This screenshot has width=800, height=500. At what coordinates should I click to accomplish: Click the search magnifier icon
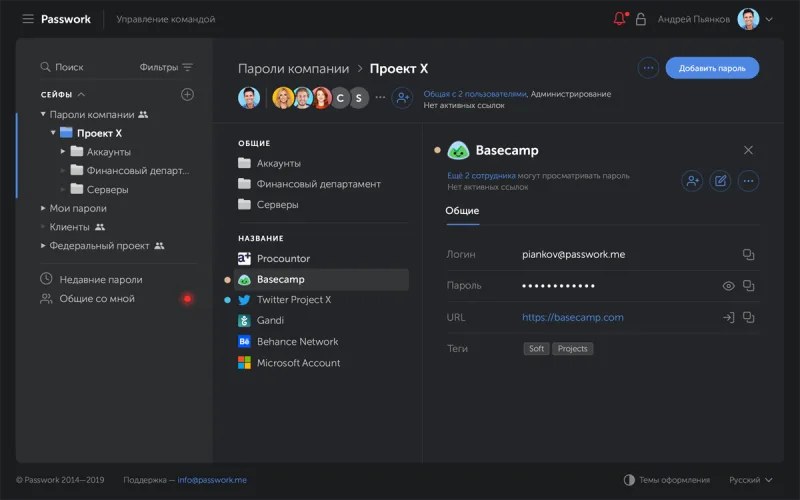(45, 67)
